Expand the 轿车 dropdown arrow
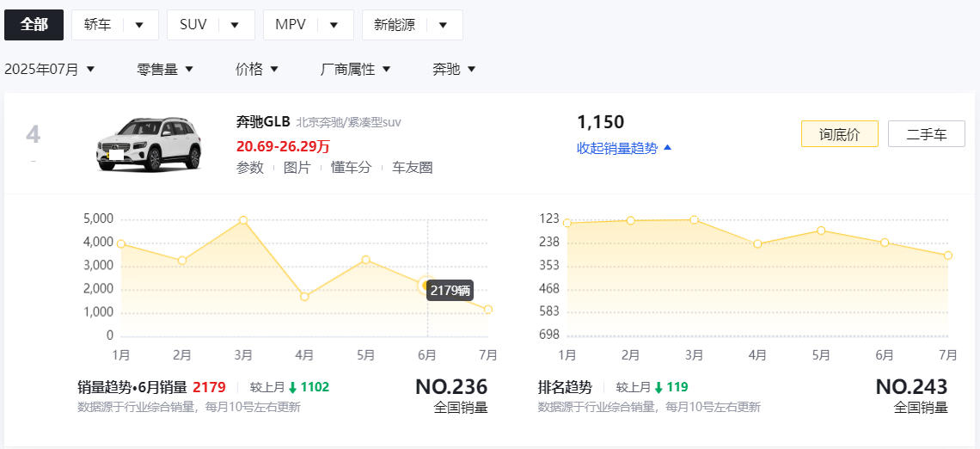 coord(139,25)
